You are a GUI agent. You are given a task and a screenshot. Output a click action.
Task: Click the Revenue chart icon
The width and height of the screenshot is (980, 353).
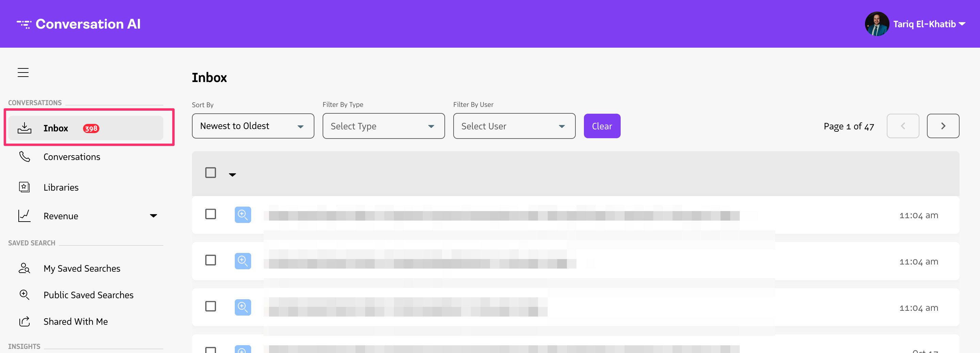[x=24, y=216]
